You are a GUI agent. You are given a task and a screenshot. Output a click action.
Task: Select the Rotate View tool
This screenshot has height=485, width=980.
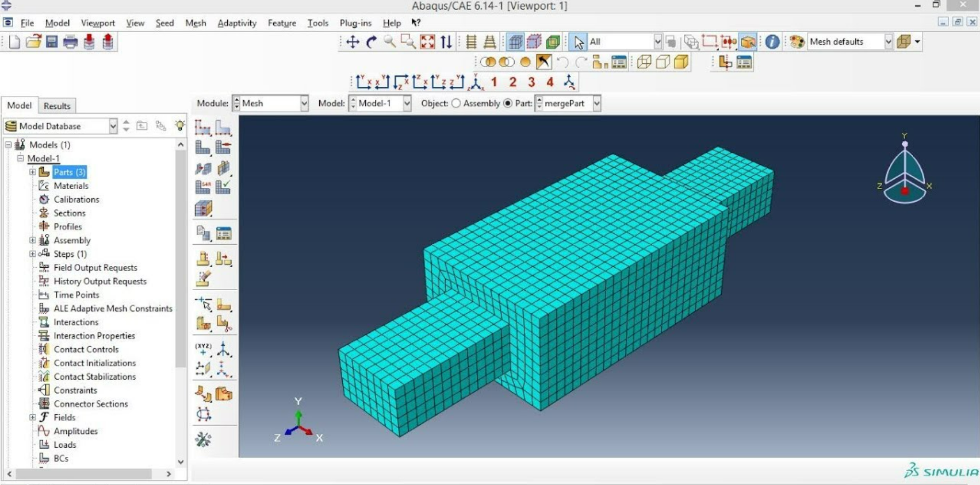pos(372,41)
